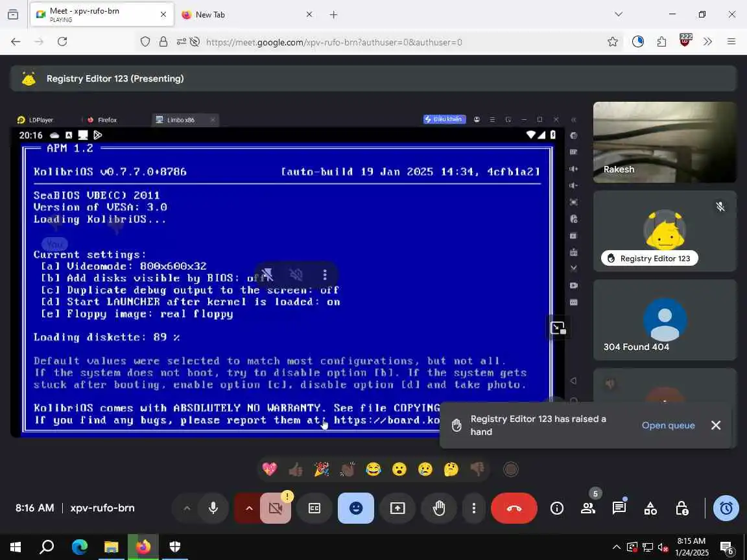Reload the current page
The width and height of the screenshot is (747, 560).
coord(62,42)
